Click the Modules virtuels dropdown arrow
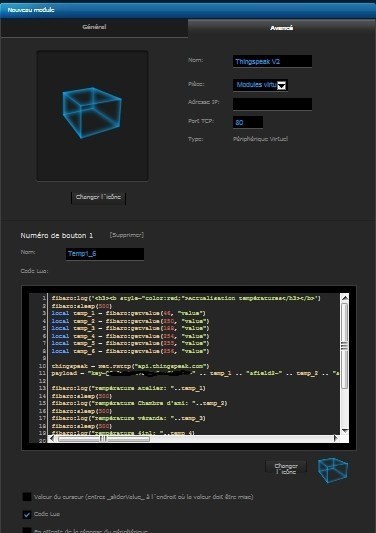 coord(281,85)
